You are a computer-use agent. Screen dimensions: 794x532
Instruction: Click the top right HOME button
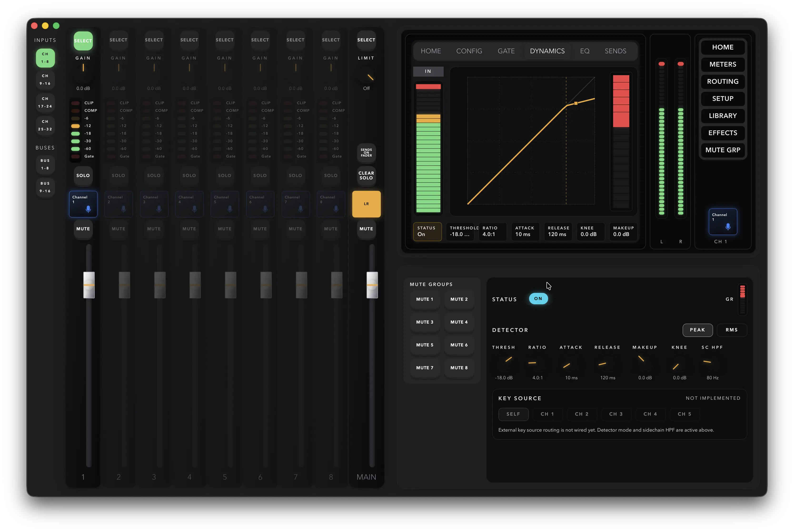click(723, 47)
